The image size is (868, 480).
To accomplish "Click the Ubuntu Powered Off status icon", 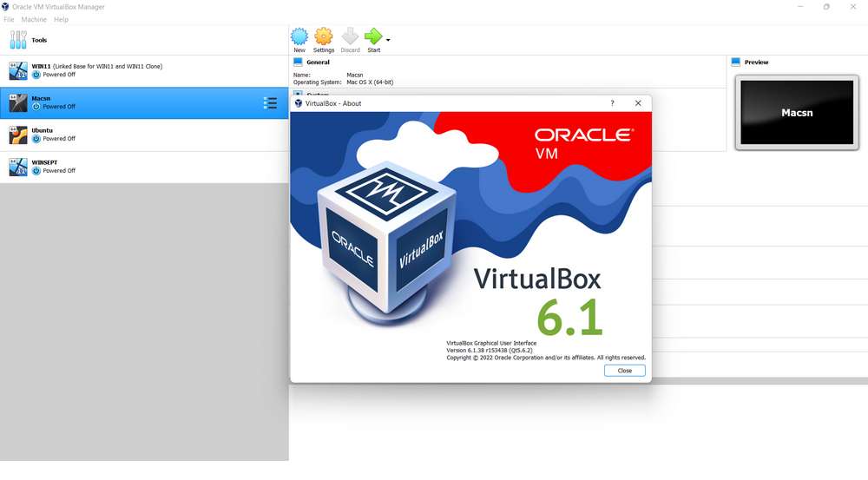I will (36, 138).
